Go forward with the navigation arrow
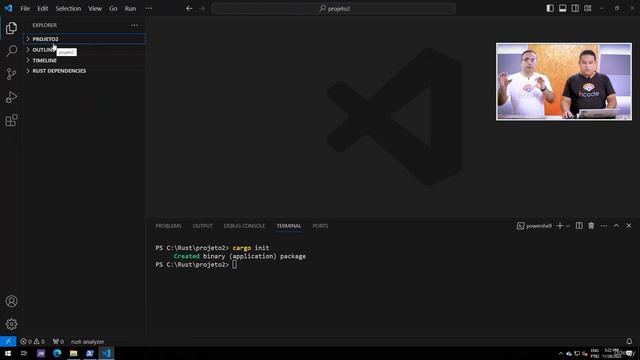 (x=202, y=8)
